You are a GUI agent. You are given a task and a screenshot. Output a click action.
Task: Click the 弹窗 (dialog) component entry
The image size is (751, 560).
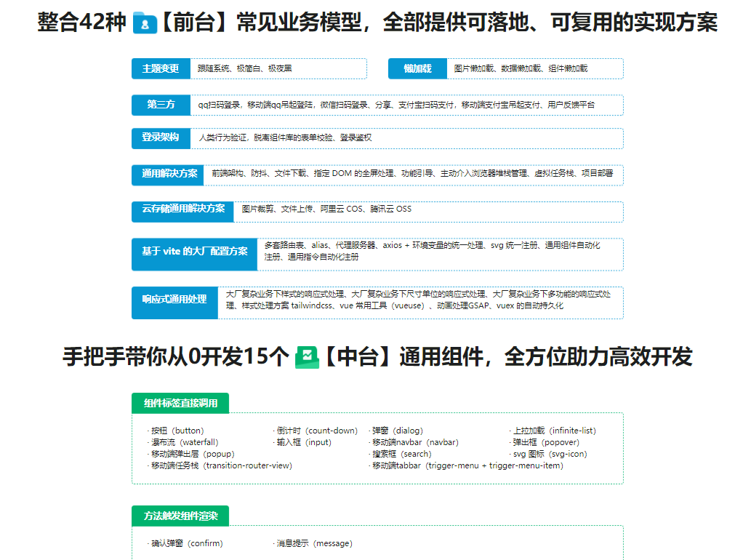tap(396, 431)
